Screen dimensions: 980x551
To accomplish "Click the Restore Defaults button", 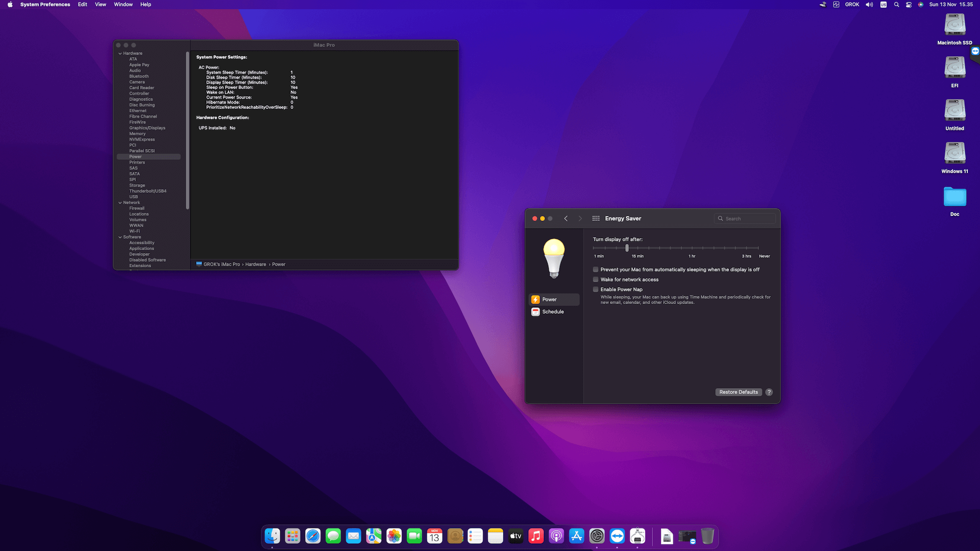I will tap(738, 392).
